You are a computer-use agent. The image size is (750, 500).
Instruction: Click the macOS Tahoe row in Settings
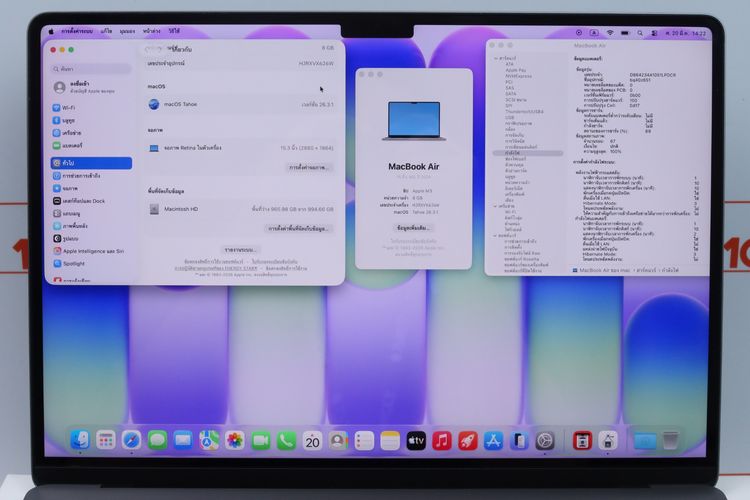coord(241,104)
